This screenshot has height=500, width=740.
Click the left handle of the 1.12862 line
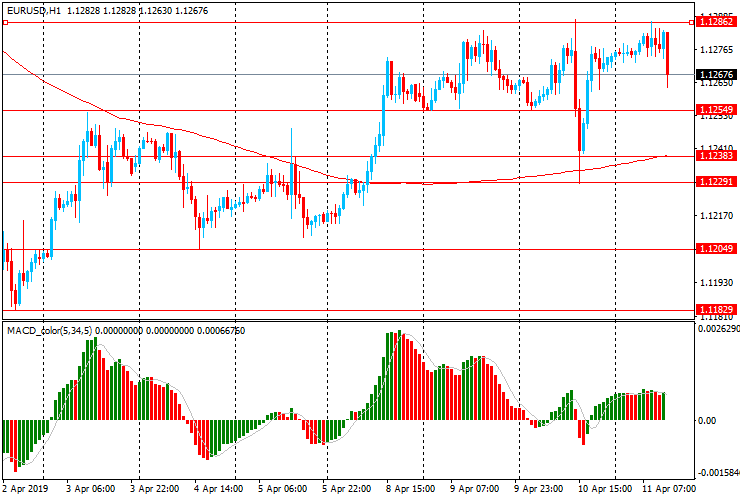tap(5, 22)
